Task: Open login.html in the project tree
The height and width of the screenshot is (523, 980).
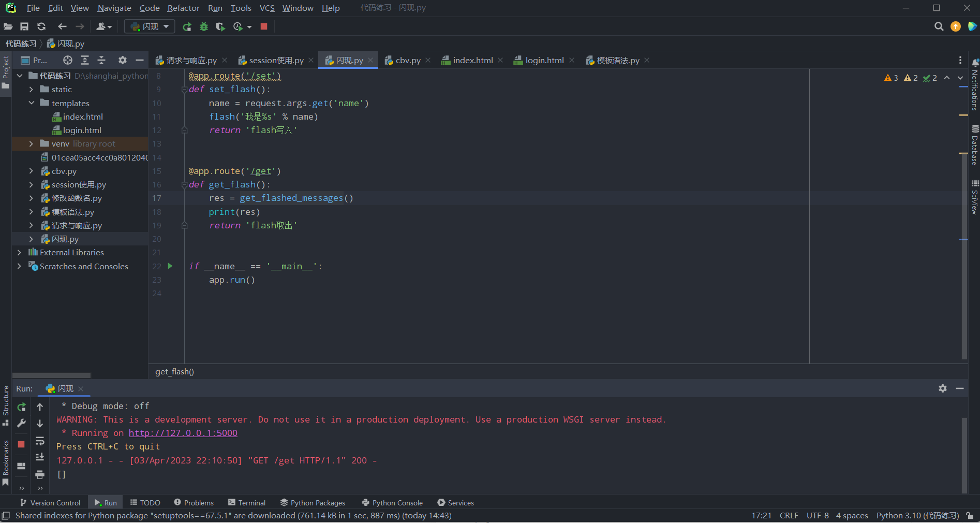Action: (82, 130)
